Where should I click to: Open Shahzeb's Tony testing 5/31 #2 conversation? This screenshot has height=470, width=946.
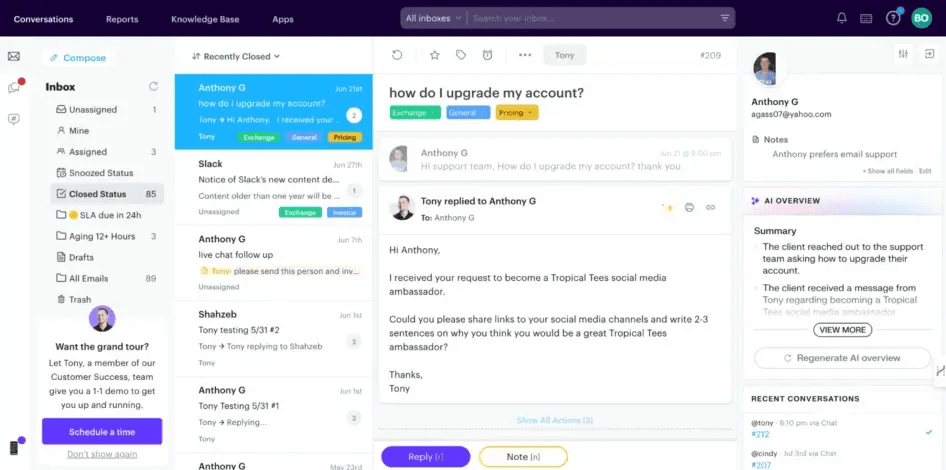pos(274,339)
